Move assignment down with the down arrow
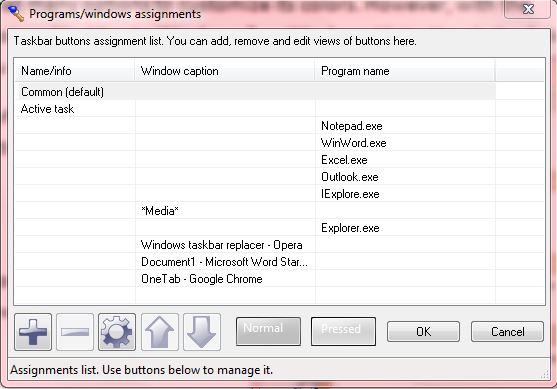Viewport: 557px width, 389px height. (x=202, y=332)
